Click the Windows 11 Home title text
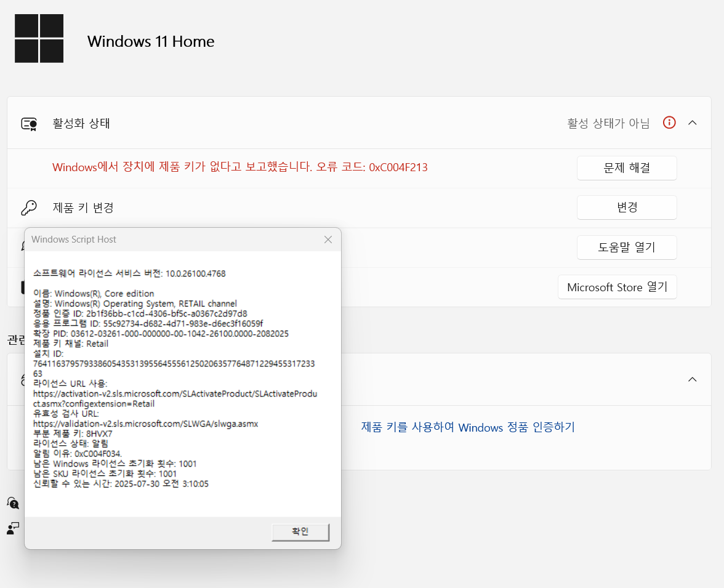 pos(151,42)
